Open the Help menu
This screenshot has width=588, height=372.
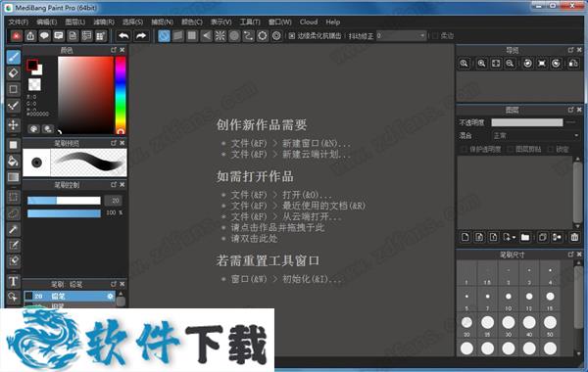click(333, 22)
